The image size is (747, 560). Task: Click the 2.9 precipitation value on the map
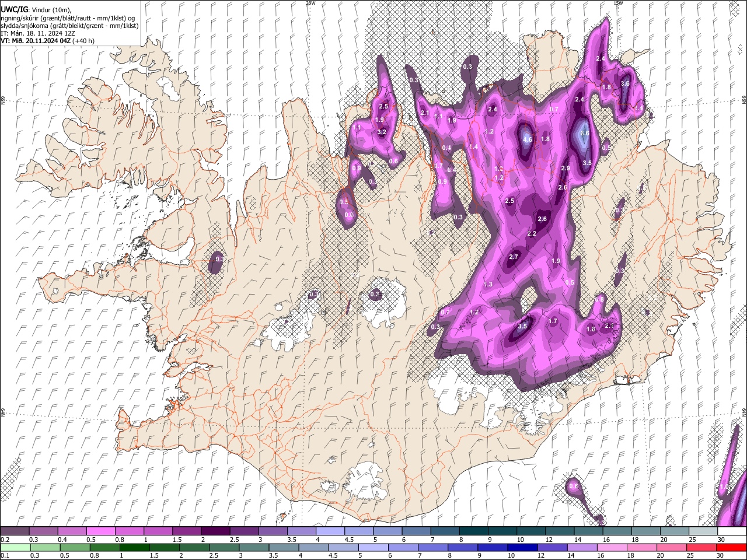(565, 168)
